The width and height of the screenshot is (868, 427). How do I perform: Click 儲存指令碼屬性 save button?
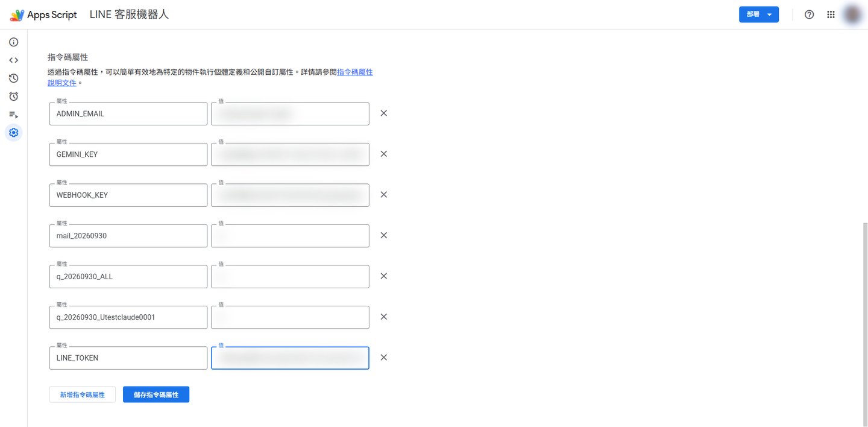click(x=156, y=394)
